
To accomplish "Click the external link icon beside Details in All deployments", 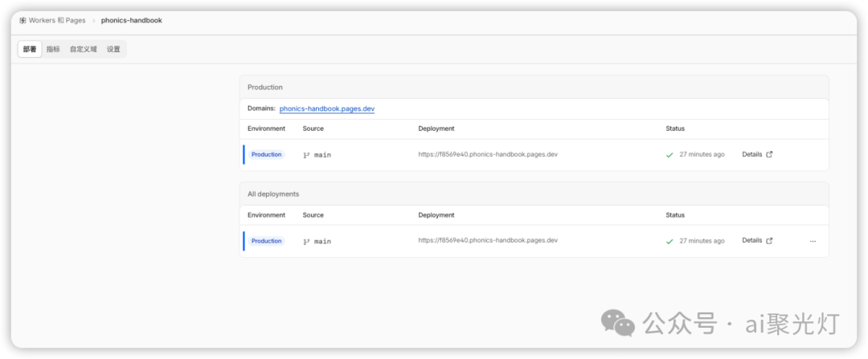I will 769,241.
